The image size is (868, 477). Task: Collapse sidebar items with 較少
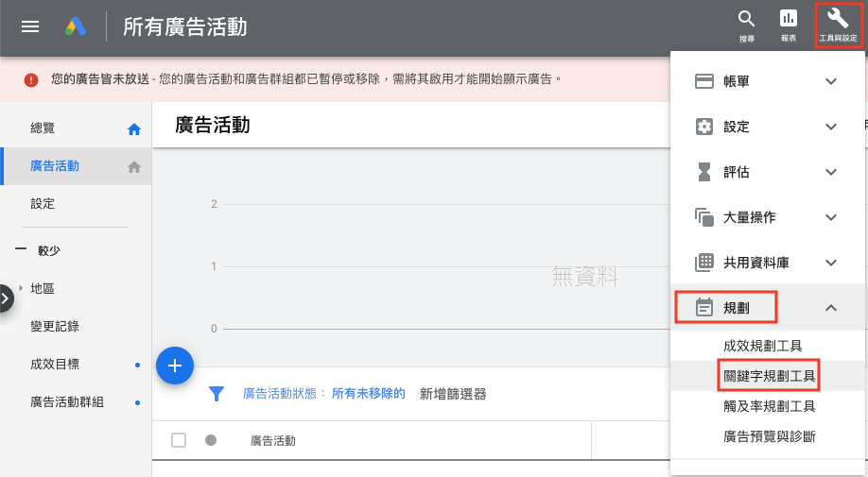click(38, 250)
